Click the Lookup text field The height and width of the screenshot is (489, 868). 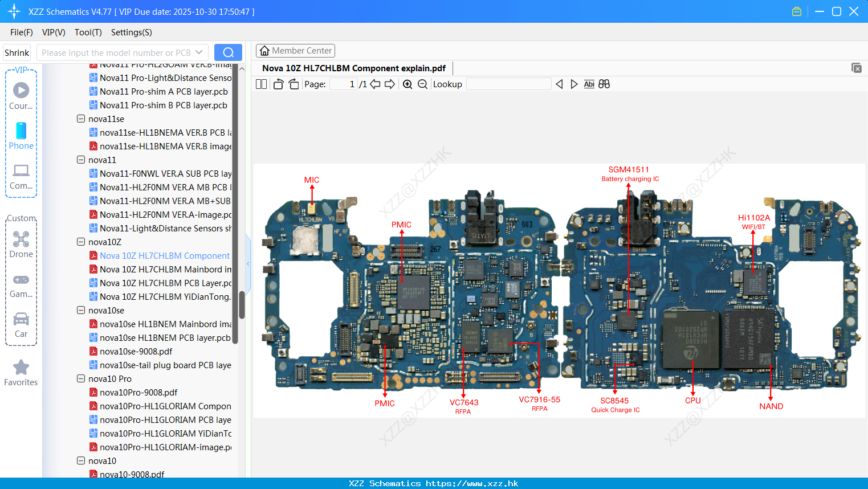pyautogui.click(x=508, y=84)
